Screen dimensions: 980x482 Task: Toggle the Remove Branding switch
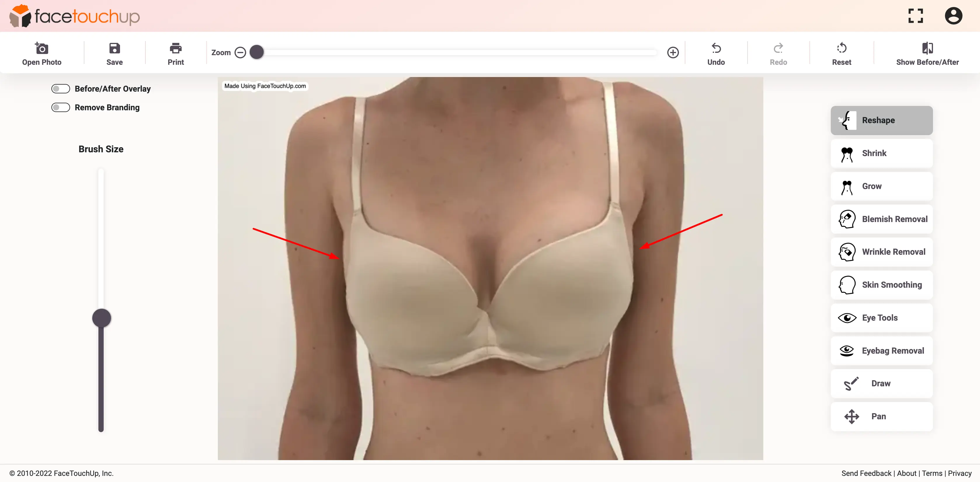click(61, 107)
